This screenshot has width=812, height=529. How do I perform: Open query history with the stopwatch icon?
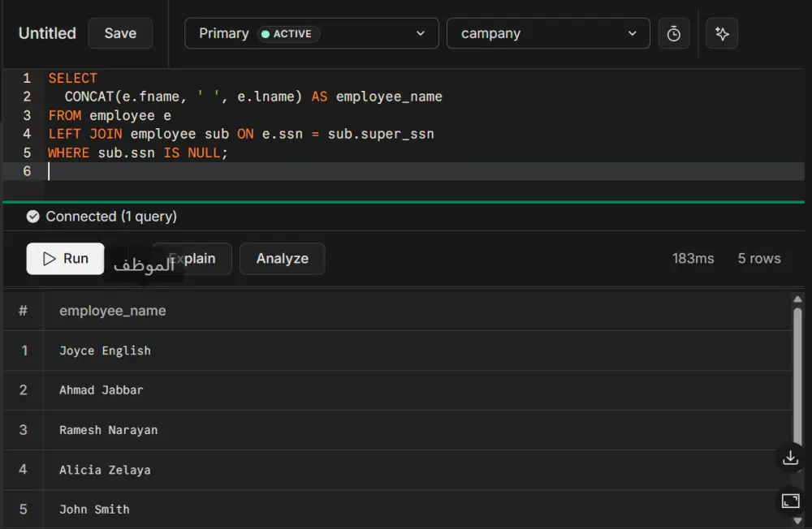pos(674,33)
